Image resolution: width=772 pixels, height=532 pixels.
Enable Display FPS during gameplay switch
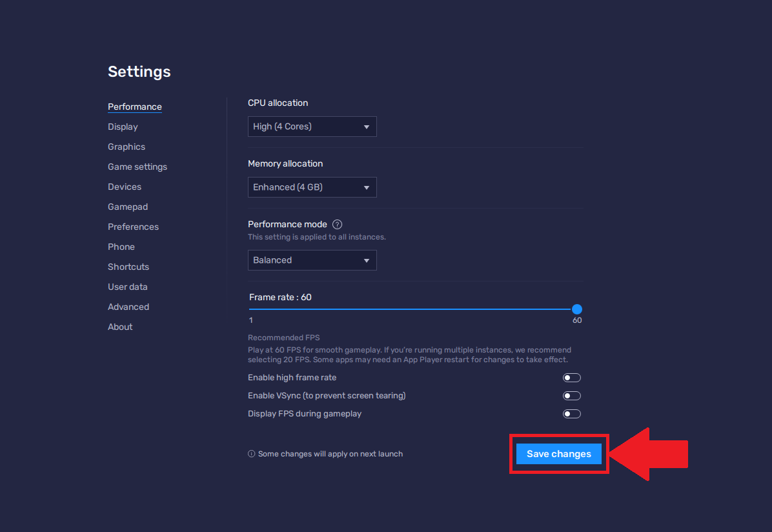(571, 414)
